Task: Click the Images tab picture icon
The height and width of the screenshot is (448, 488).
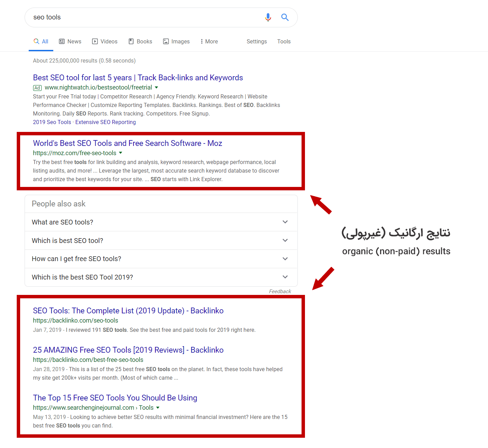Action: pos(166,41)
